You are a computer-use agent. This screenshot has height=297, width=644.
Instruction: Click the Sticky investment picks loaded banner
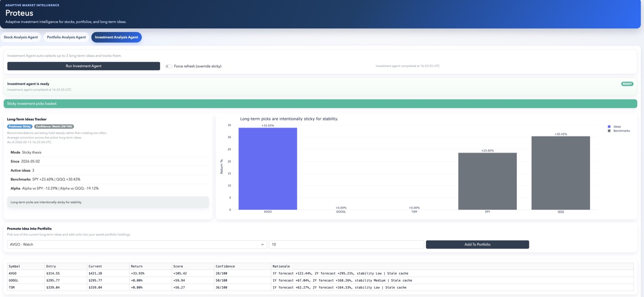tap(320, 104)
